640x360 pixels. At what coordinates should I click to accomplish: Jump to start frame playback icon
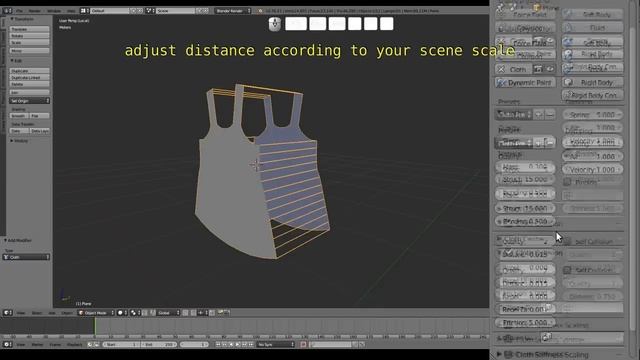coord(218,345)
